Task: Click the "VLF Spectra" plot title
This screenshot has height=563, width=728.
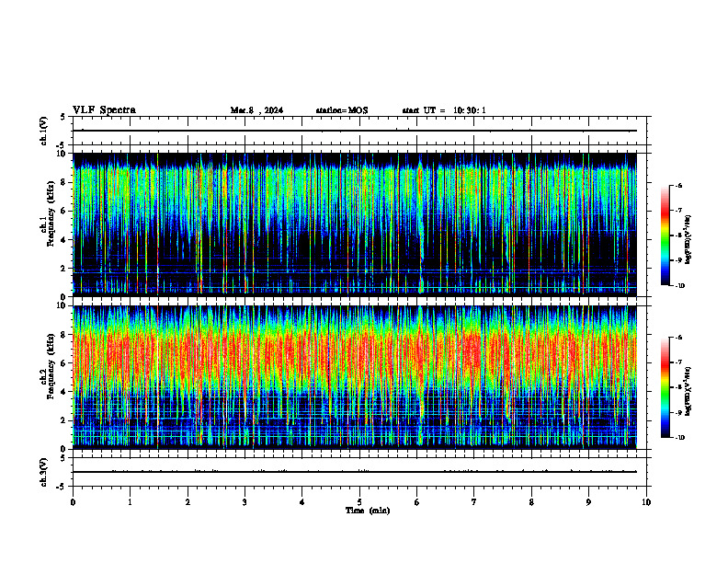Action: tap(104, 110)
